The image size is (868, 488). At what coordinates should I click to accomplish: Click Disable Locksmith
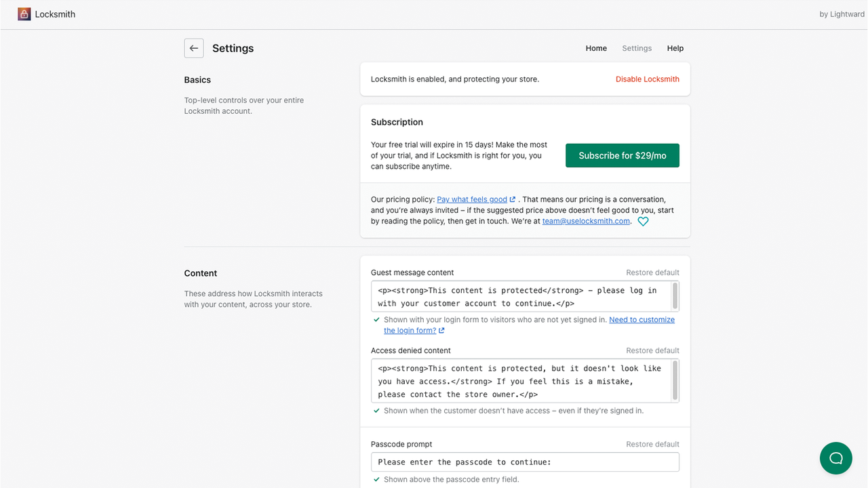(x=648, y=79)
